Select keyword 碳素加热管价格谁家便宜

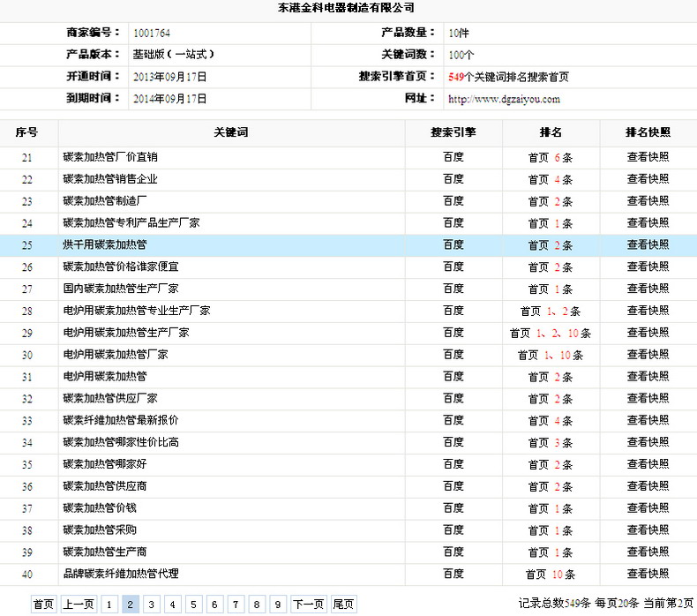tap(121, 267)
